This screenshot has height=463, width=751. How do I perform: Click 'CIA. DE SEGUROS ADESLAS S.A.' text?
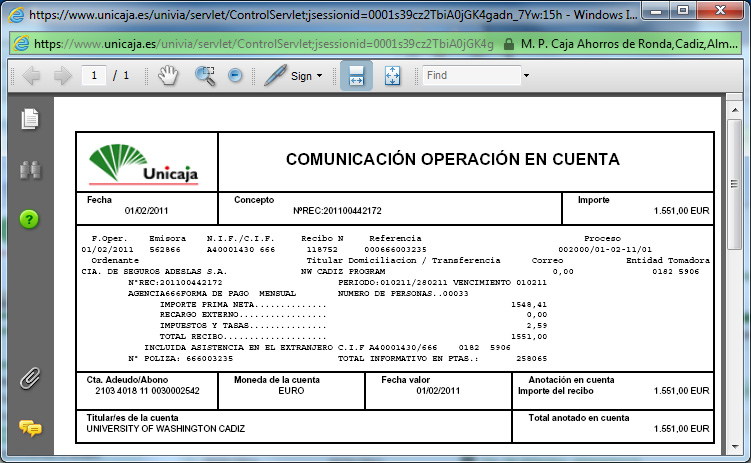tap(154, 271)
